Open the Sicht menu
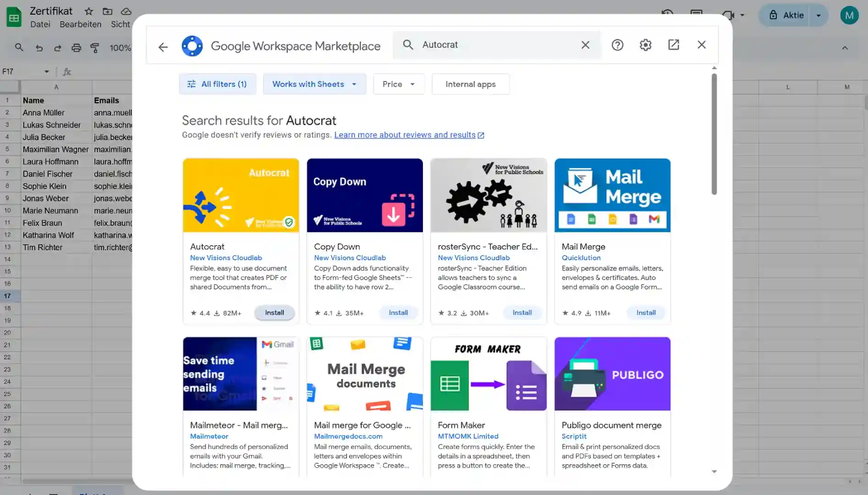This screenshot has width=868, height=495. point(121,24)
